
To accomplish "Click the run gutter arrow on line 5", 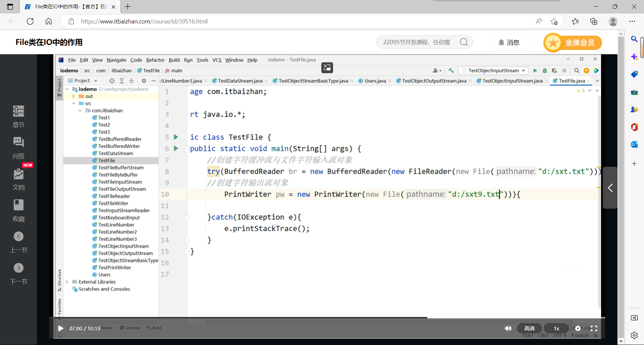I will click(x=176, y=137).
